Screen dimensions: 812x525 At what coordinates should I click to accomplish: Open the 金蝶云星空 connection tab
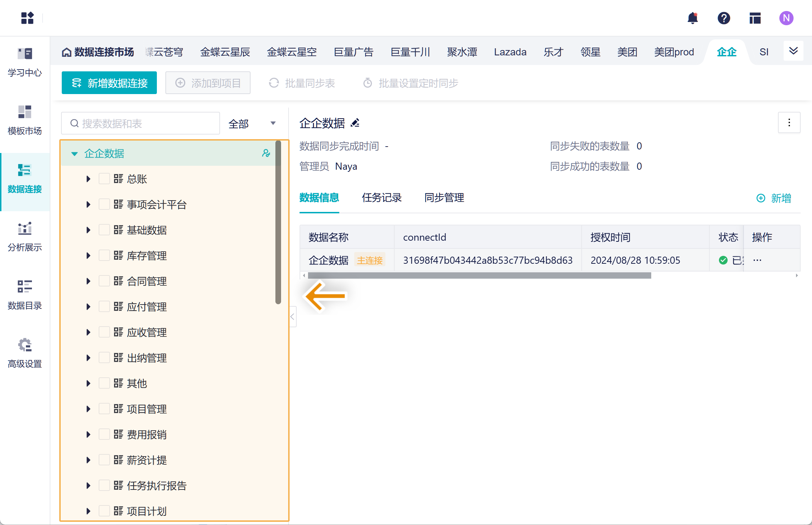tap(292, 52)
